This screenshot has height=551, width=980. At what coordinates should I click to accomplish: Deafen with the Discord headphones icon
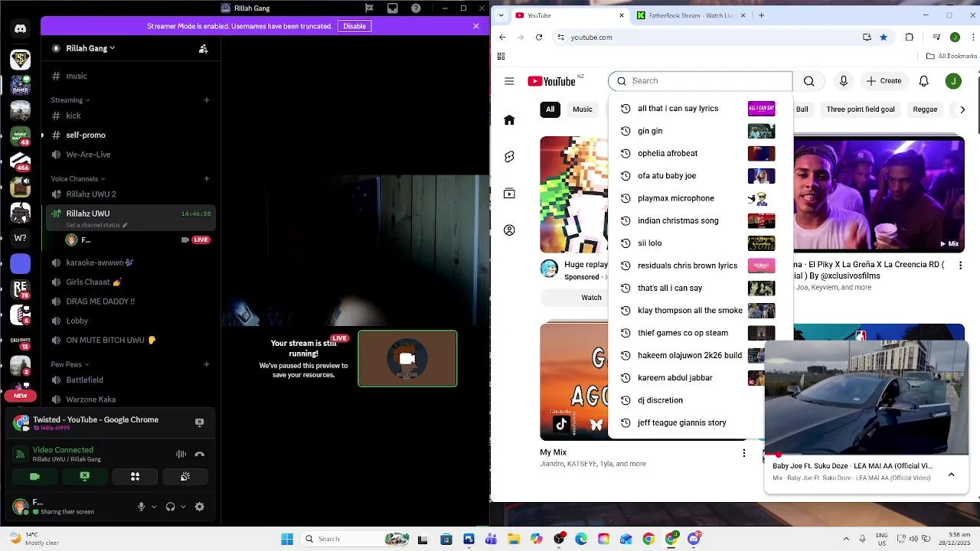coord(170,507)
